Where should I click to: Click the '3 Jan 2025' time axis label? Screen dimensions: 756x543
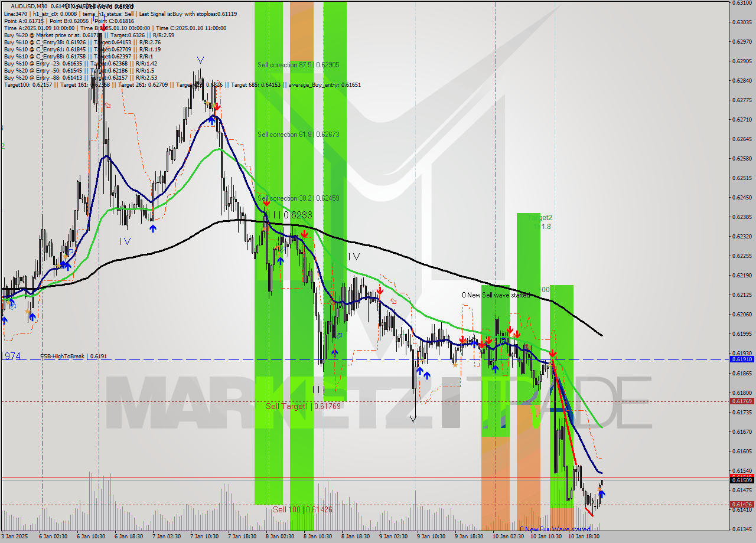[x=15, y=537]
